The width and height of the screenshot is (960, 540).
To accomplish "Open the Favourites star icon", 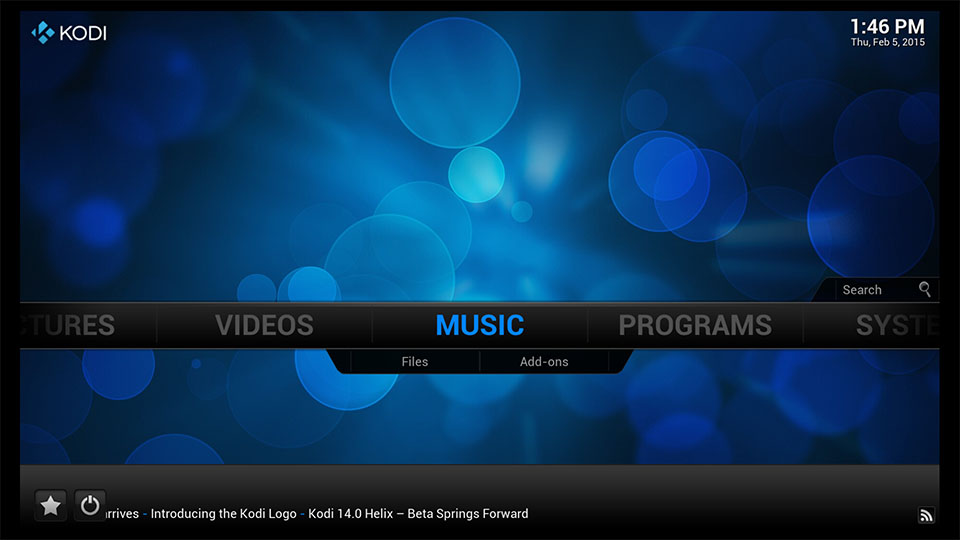I will 50,506.
